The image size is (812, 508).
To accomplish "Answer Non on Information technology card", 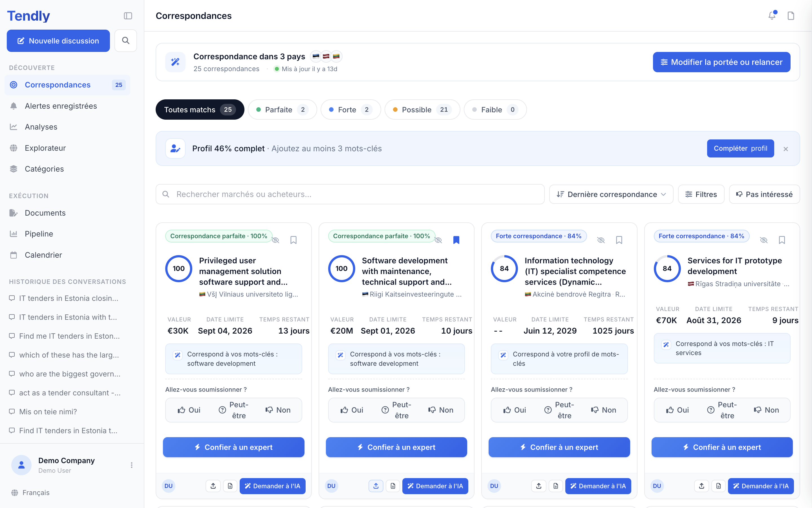I will point(603,410).
